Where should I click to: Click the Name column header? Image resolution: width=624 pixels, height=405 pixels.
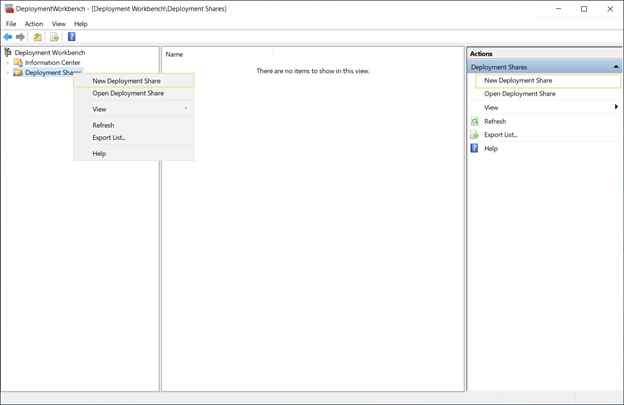click(x=218, y=55)
